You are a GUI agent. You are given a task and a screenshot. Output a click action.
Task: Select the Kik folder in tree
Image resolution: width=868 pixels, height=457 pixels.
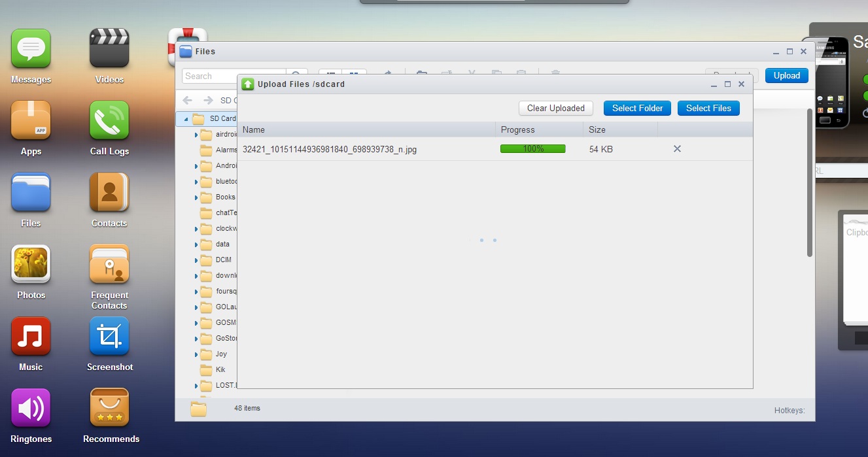tap(220, 370)
